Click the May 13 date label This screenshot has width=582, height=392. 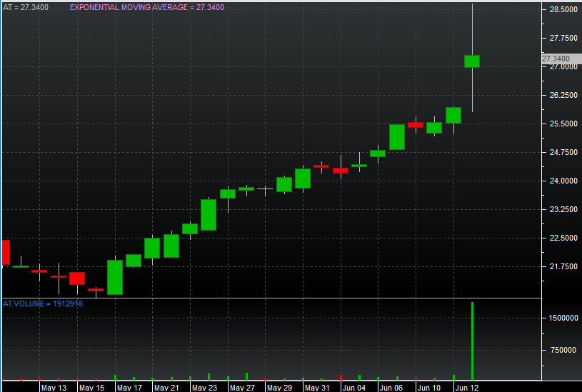click(54, 388)
